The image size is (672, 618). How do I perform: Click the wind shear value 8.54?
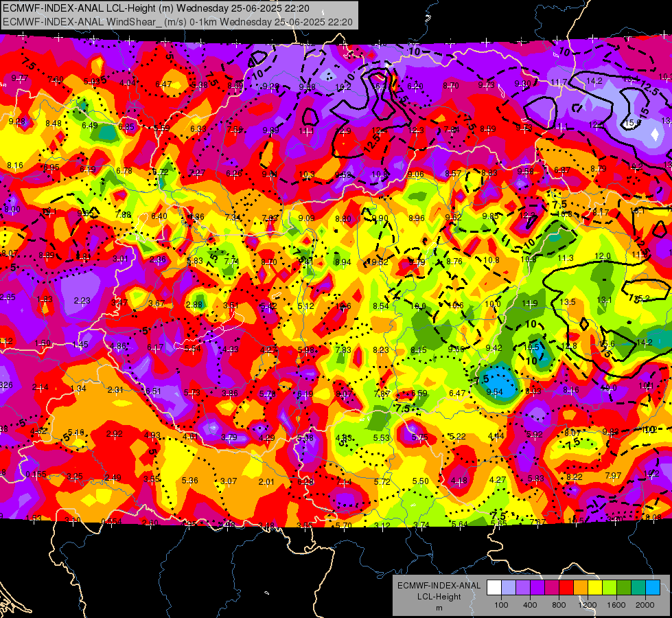coord(380,306)
